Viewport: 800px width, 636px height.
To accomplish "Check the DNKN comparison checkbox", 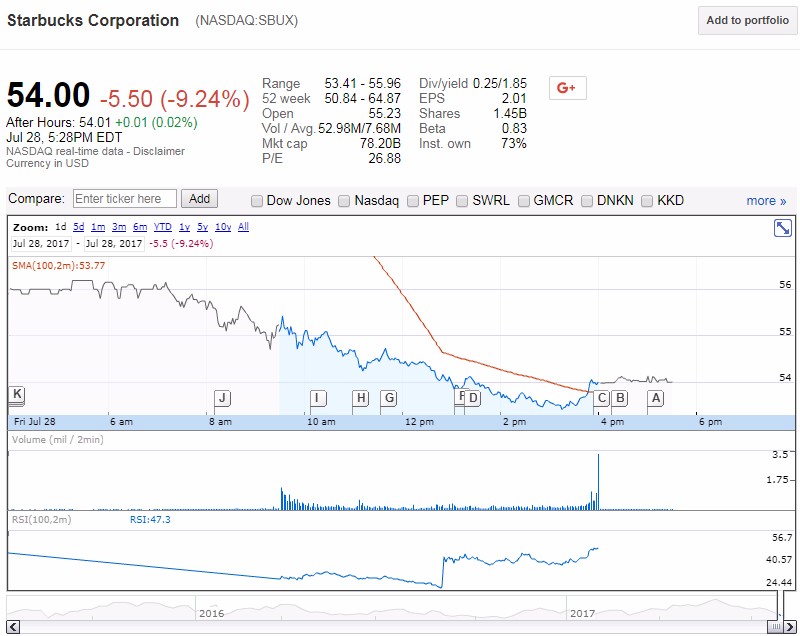I will 587,201.
